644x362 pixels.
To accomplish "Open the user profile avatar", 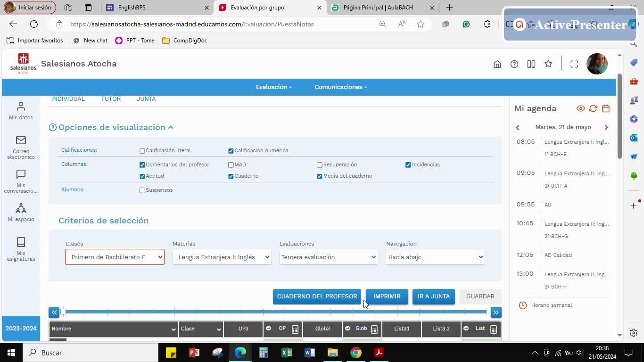I will (x=597, y=64).
